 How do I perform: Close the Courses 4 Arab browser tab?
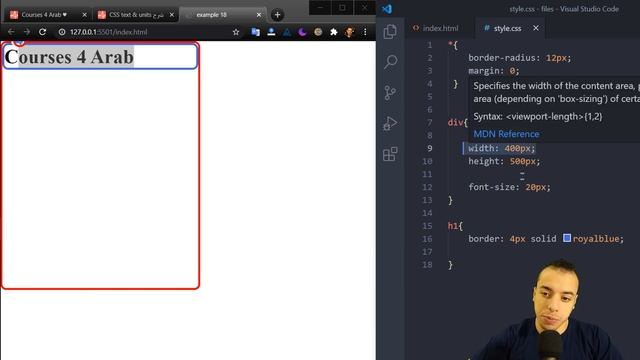[84, 15]
